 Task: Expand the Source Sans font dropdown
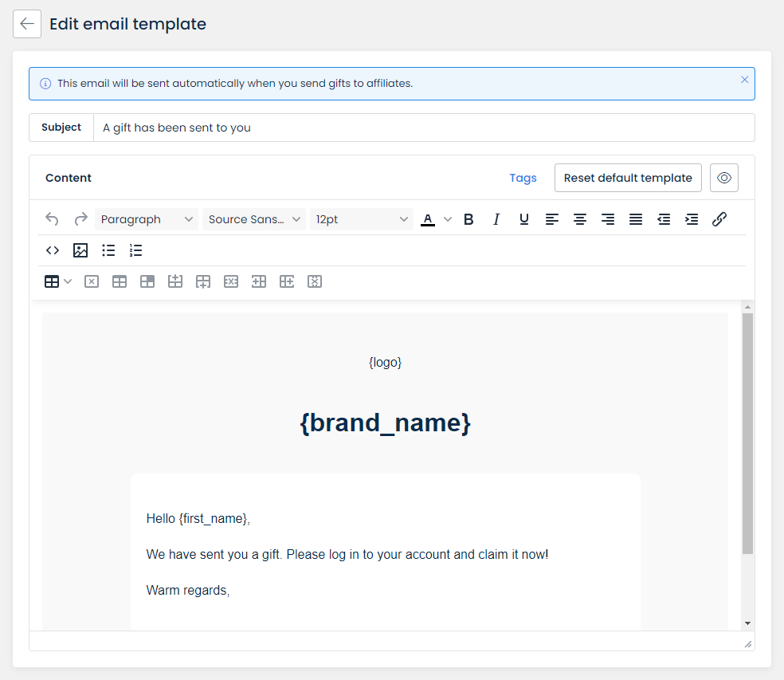pos(254,219)
